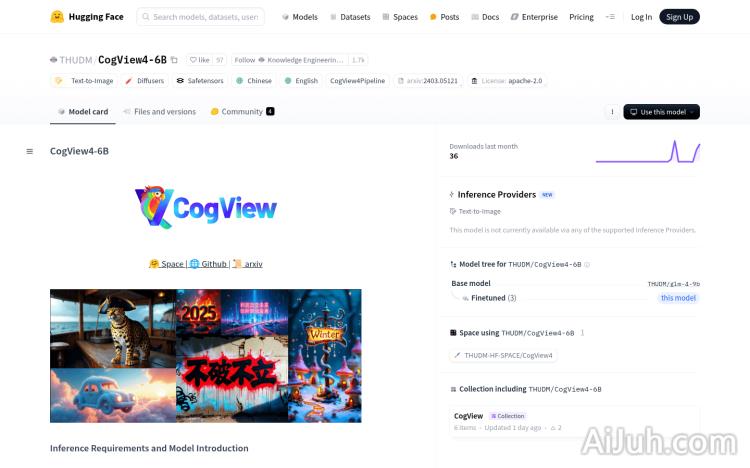Select the Diffusers tag

click(144, 81)
